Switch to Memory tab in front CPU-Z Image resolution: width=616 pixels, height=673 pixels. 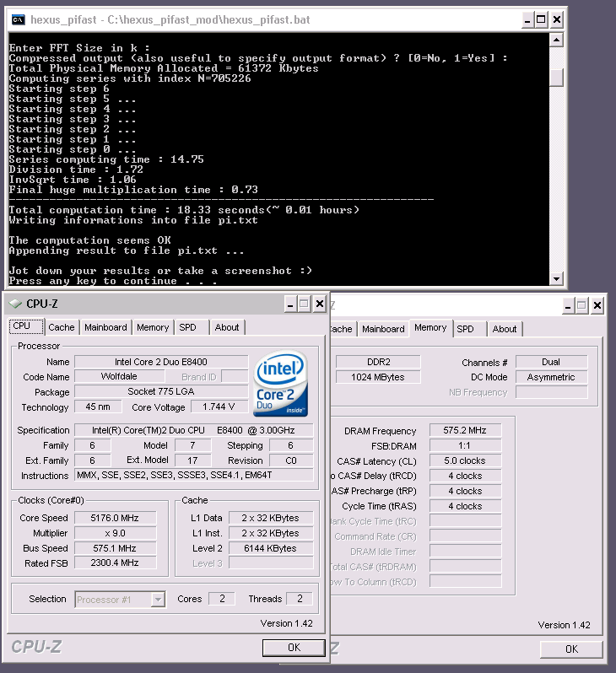pos(153,327)
